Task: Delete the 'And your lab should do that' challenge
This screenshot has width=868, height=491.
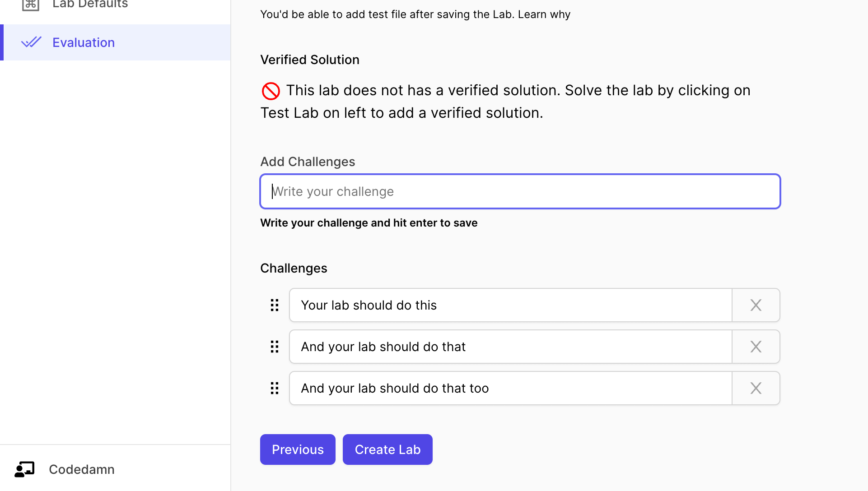Action: [x=756, y=347]
